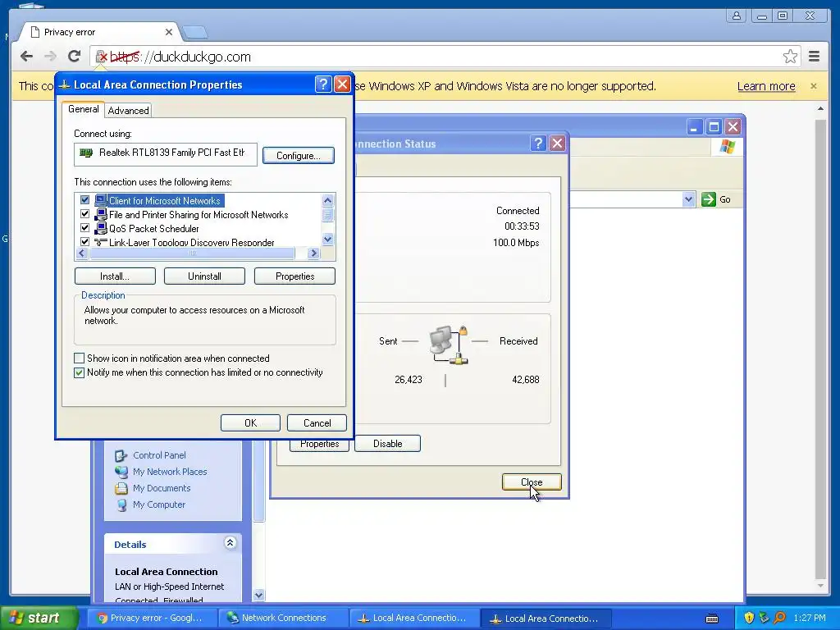840x630 pixels.
Task: Bookmark page with the star icon
Action: click(x=790, y=57)
